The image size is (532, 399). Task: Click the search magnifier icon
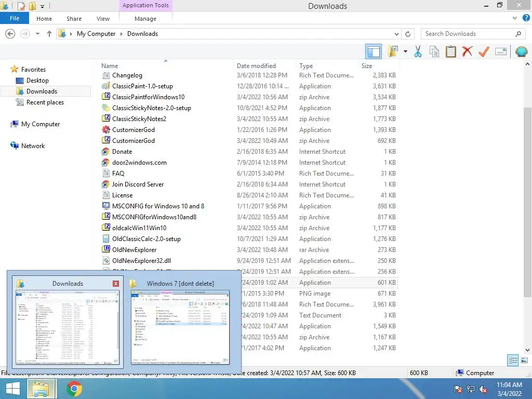pyautogui.click(x=518, y=34)
